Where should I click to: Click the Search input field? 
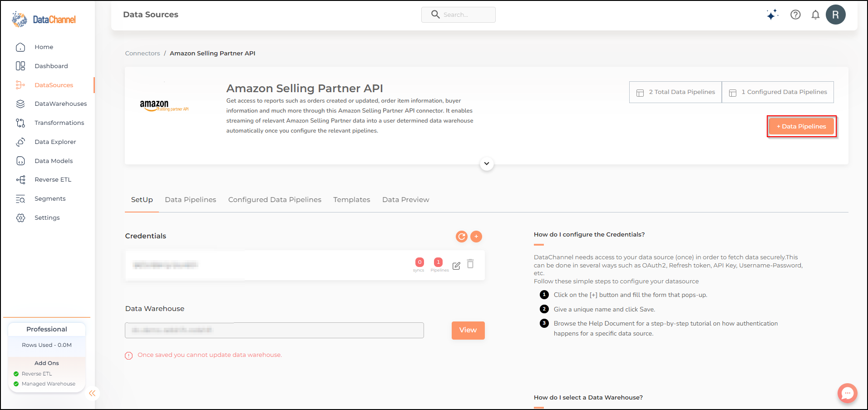(x=459, y=15)
